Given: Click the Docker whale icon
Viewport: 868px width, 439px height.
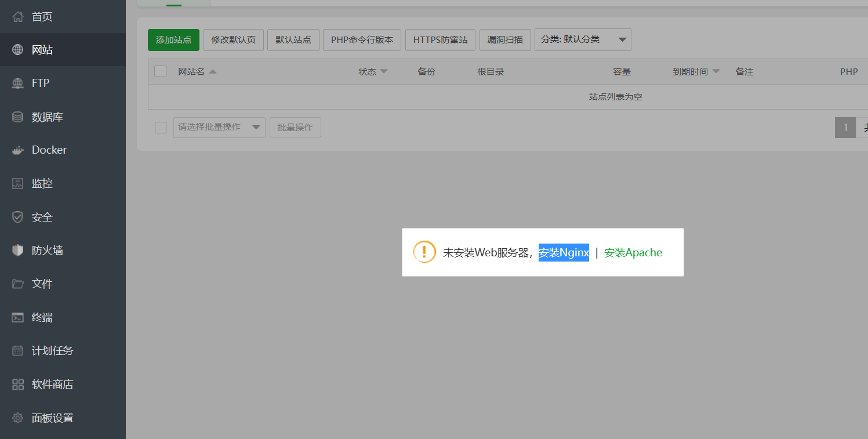Looking at the screenshot, I should point(18,150).
